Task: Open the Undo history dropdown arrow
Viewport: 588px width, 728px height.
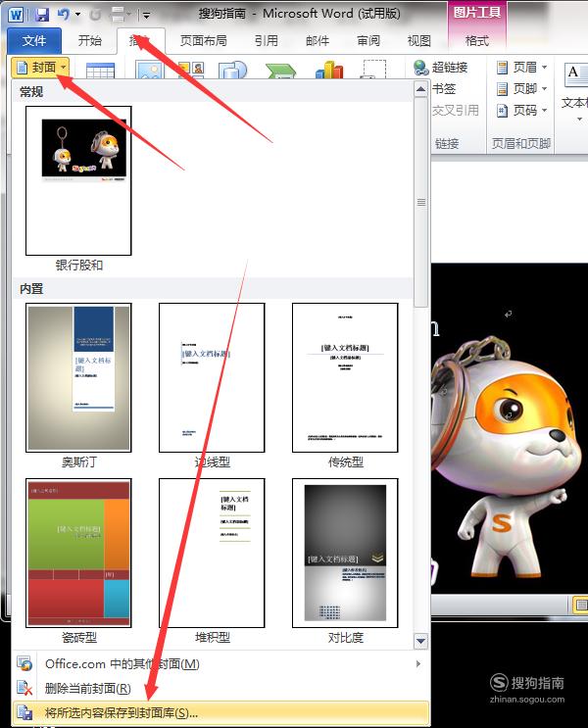Action: [x=78, y=15]
